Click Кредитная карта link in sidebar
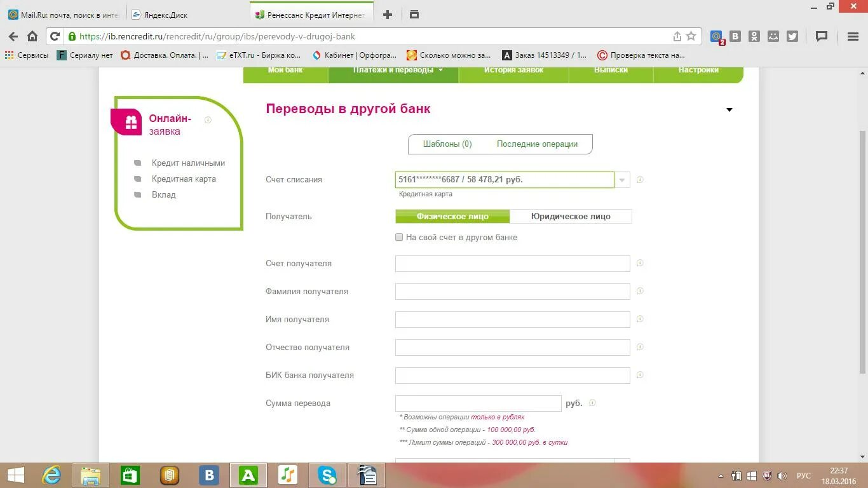This screenshot has height=488, width=868. click(184, 179)
